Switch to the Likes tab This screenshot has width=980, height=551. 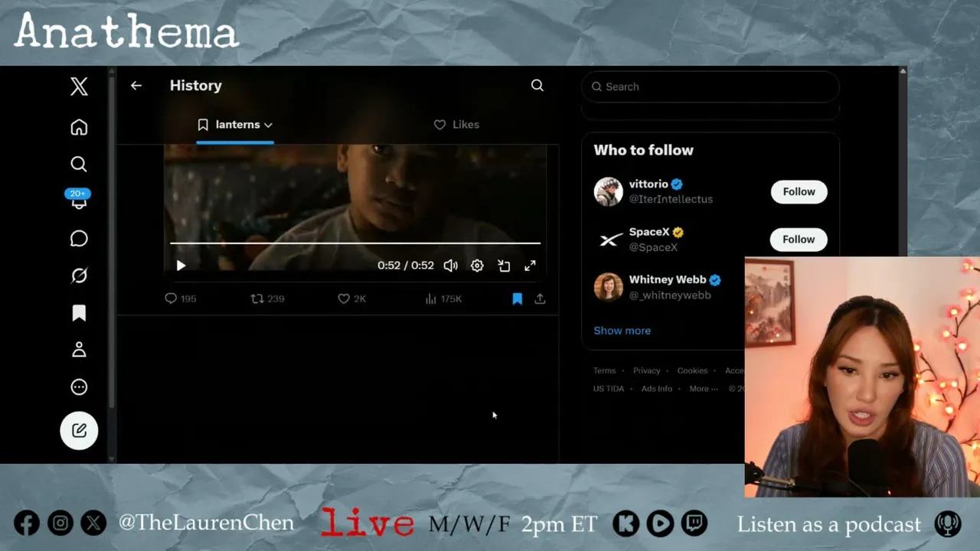456,125
